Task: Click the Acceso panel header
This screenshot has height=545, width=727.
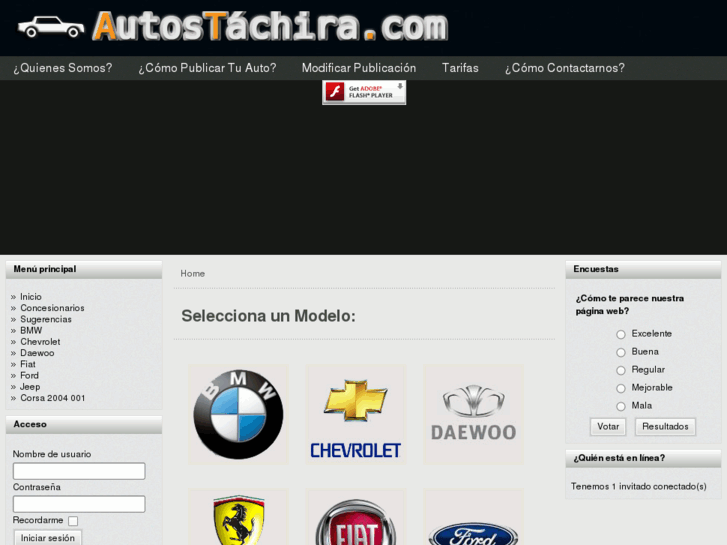Action: (84, 424)
